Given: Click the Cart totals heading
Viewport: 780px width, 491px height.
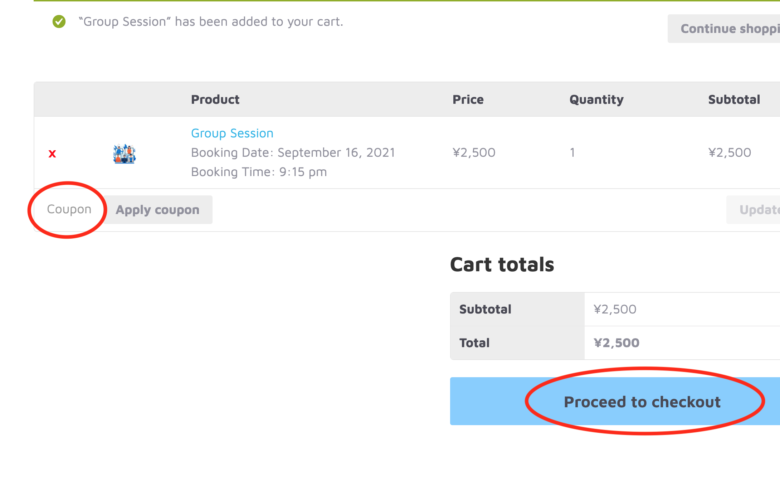Looking at the screenshot, I should pyautogui.click(x=502, y=264).
